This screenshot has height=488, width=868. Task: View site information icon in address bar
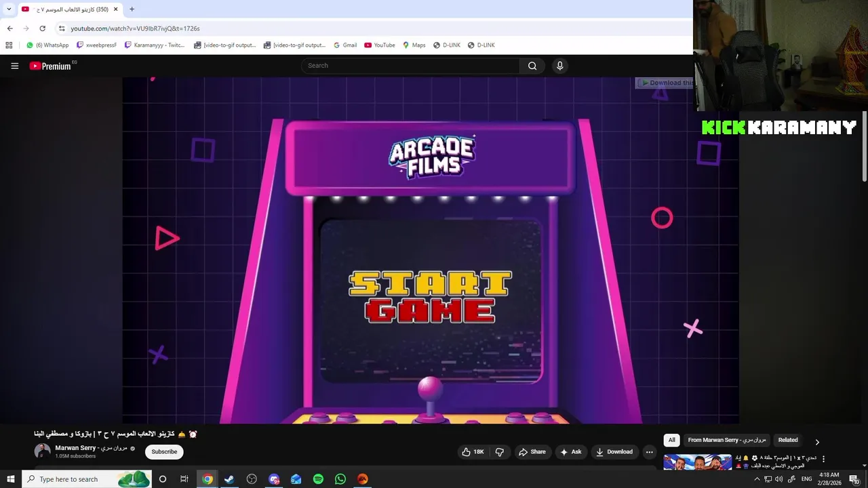(62, 28)
